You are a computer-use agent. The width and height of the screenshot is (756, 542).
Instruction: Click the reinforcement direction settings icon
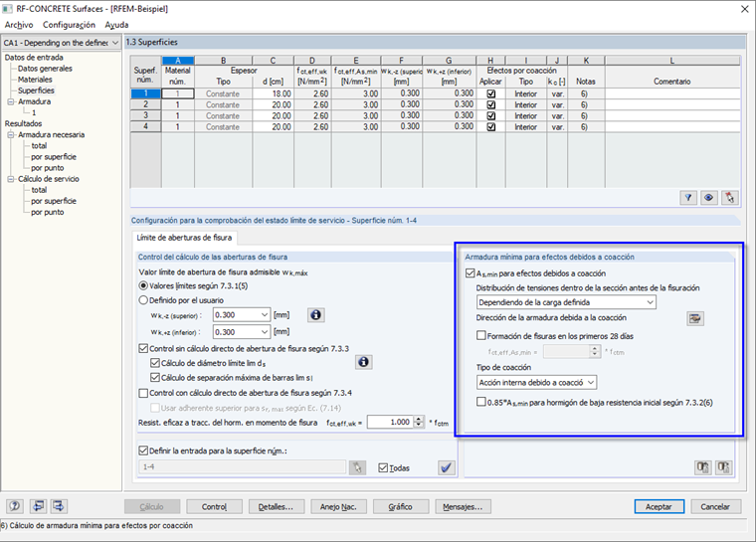(694, 318)
